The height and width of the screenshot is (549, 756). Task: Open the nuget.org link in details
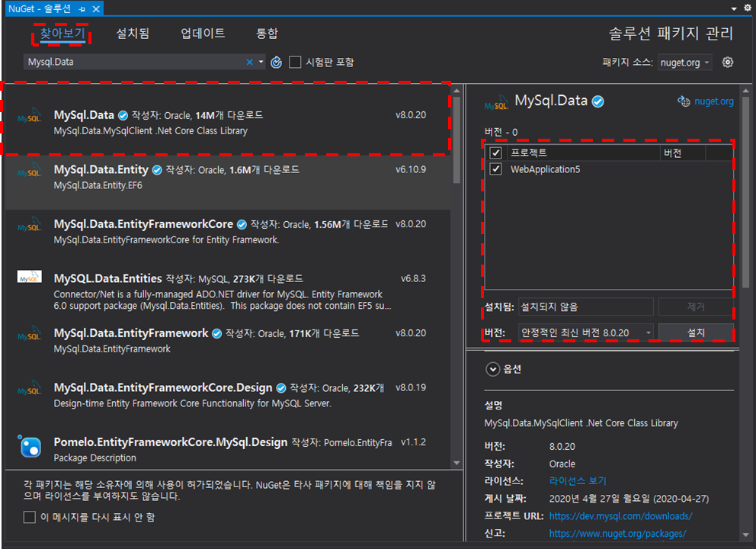point(713,101)
